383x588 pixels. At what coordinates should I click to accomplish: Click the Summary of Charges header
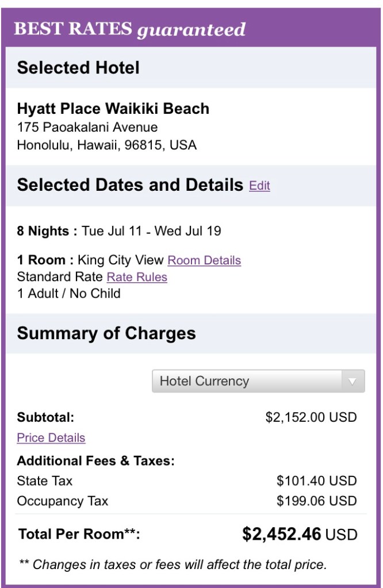(106, 333)
